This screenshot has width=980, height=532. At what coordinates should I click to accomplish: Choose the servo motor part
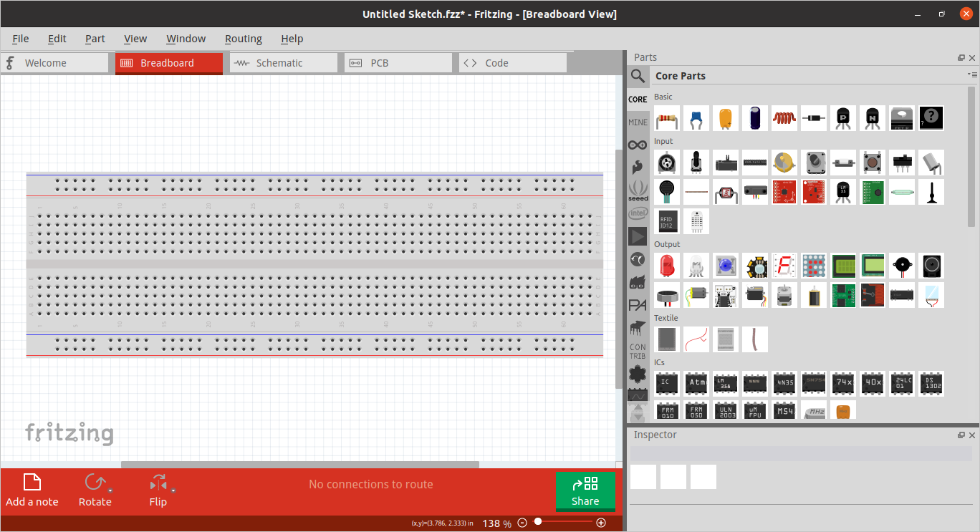755,295
